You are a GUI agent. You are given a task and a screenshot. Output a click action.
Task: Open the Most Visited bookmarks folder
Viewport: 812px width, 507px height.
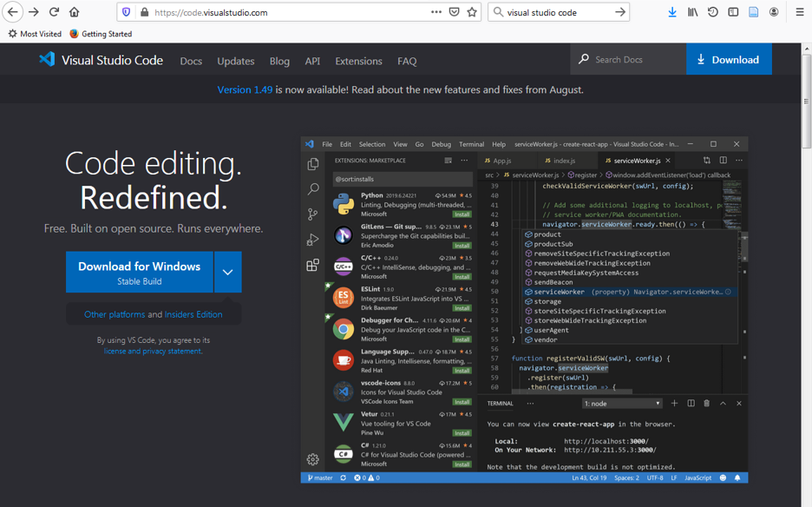pyautogui.click(x=35, y=34)
